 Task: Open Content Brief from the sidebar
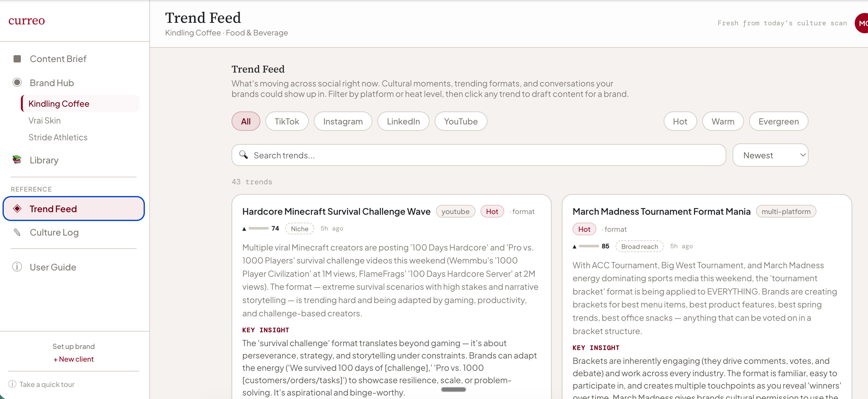click(x=58, y=58)
